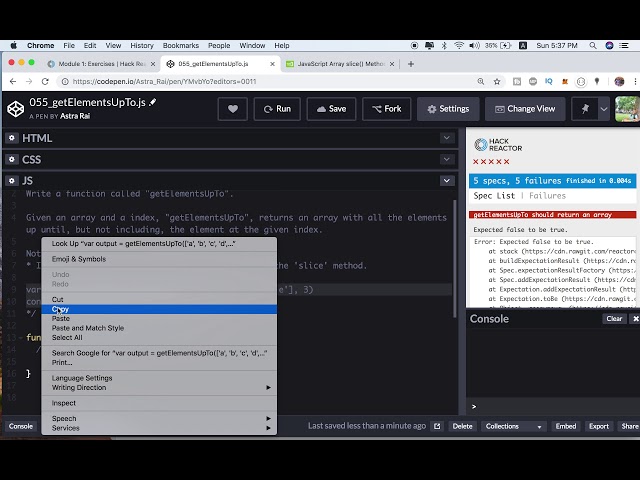Clear the console output

coord(614,319)
